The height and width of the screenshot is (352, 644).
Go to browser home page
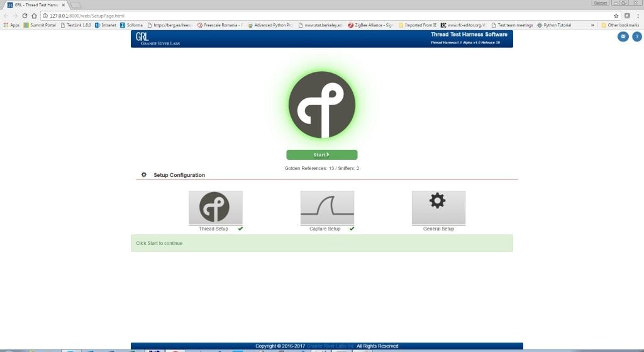[x=34, y=16]
